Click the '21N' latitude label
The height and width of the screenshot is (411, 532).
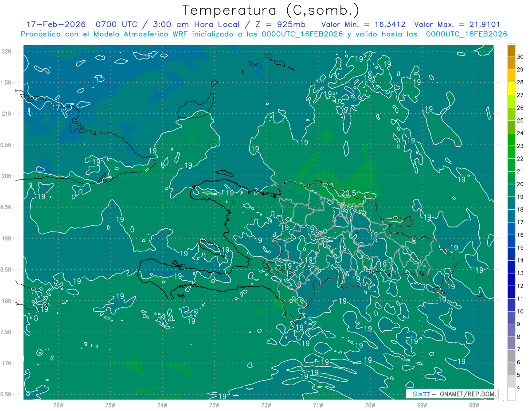point(7,114)
